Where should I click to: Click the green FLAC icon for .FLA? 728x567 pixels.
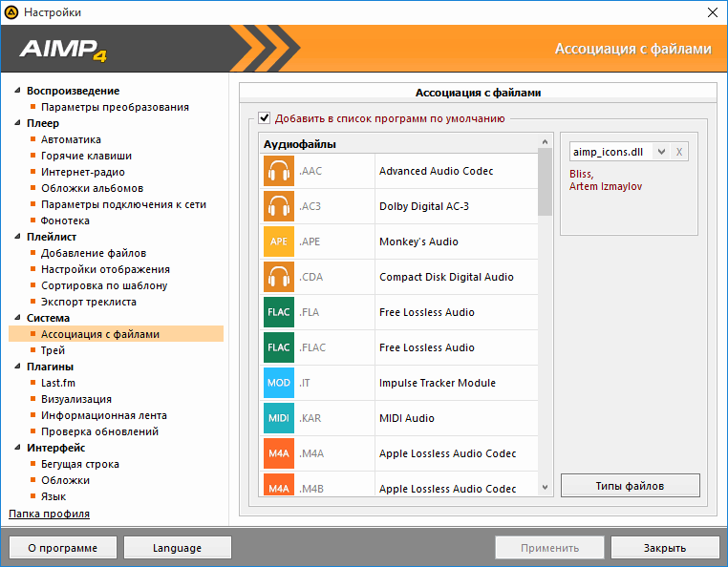279,312
